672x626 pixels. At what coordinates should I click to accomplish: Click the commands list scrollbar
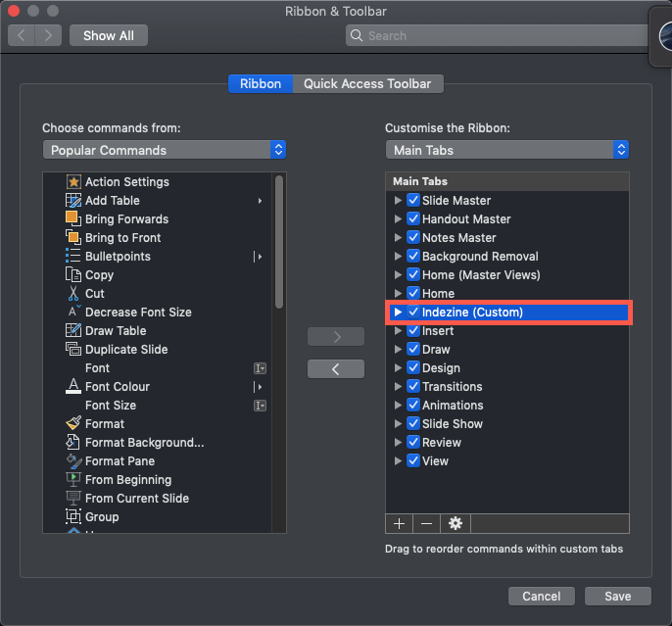point(279,242)
